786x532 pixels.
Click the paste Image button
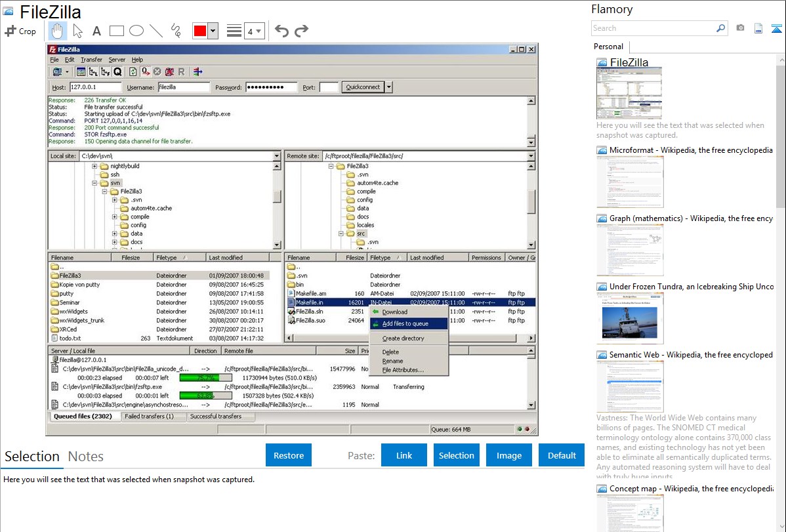[x=508, y=455]
